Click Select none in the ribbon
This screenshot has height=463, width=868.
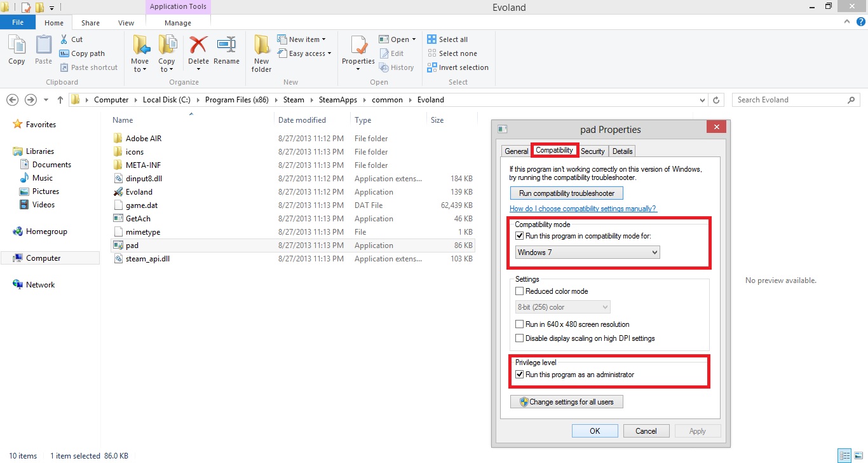click(x=452, y=53)
